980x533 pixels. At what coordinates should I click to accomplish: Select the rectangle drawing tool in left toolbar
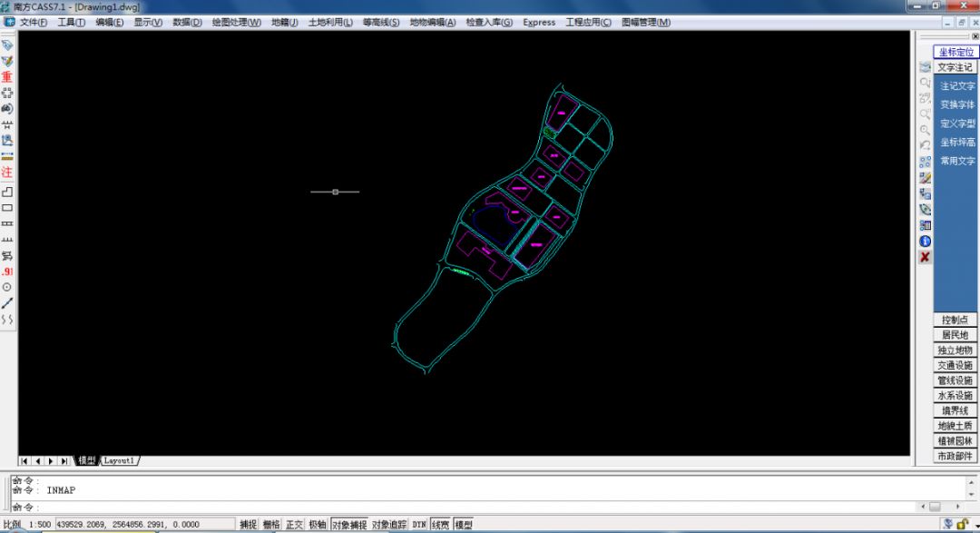[x=7, y=208]
